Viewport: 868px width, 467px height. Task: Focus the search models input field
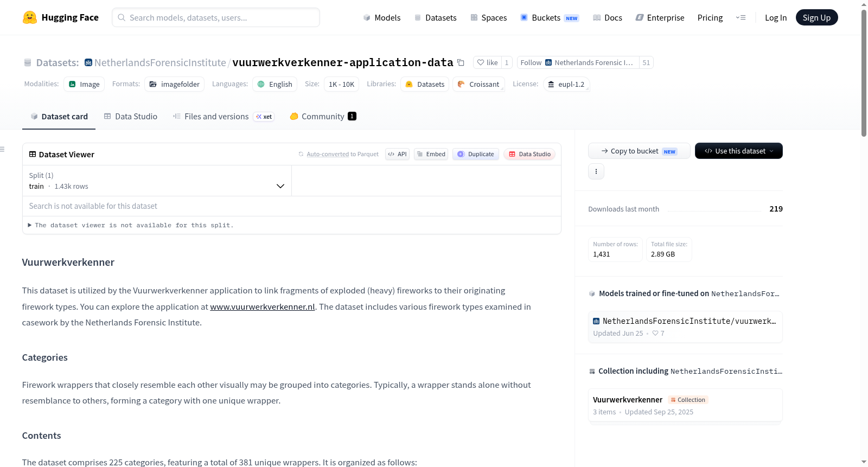coord(216,17)
